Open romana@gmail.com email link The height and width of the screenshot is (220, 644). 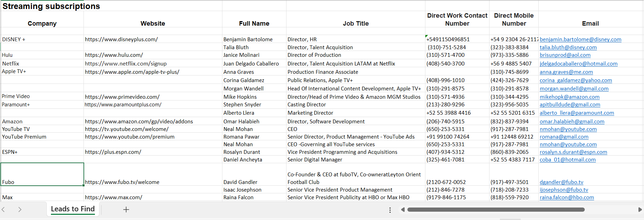click(x=564, y=137)
